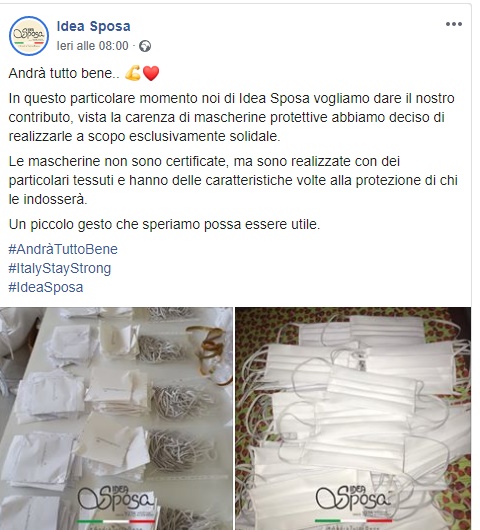Click the 'Andrà tutto bene..' opening line
The image size is (480, 530).
coord(64,73)
